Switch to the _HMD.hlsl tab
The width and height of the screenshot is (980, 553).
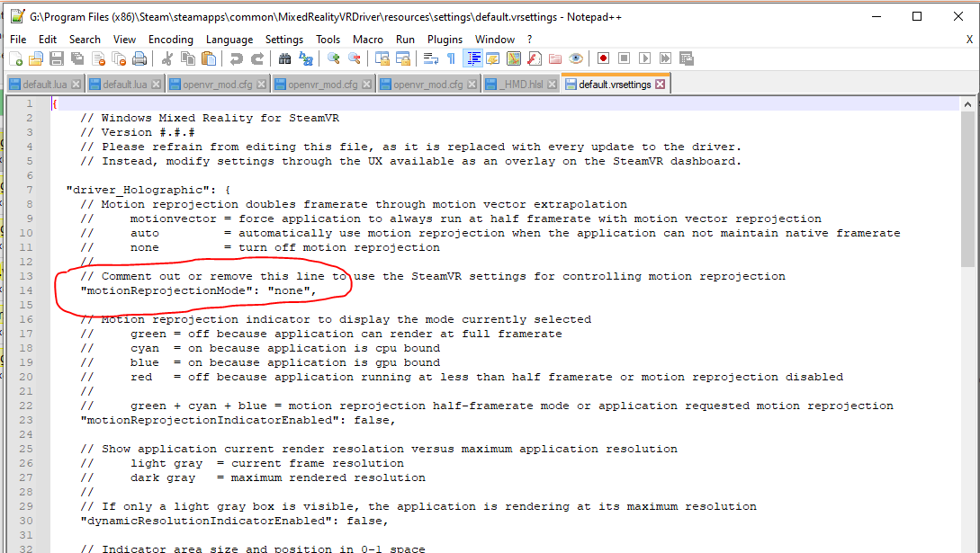click(520, 85)
